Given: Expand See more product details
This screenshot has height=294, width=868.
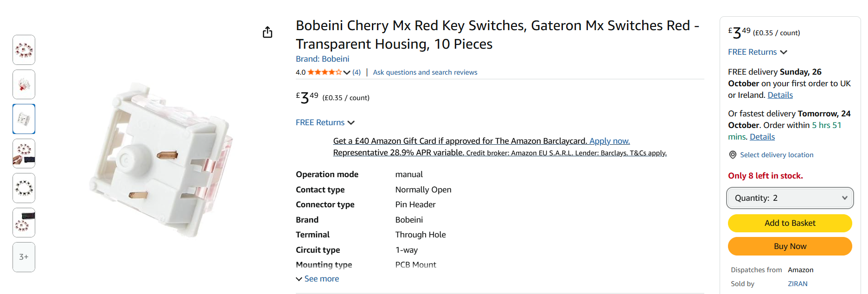Looking at the screenshot, I should (x=318, y=279).
